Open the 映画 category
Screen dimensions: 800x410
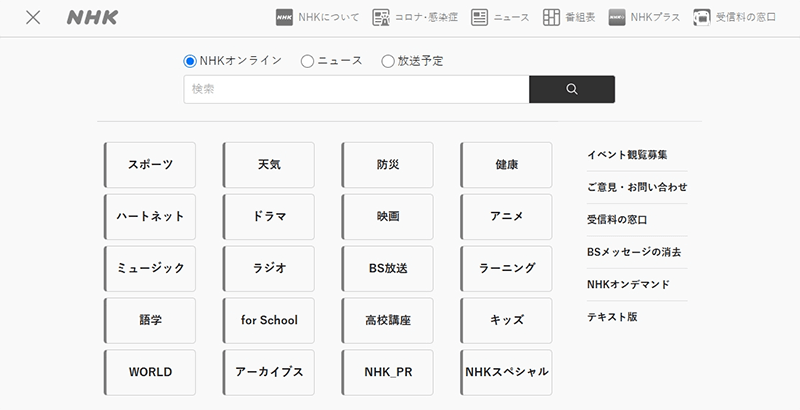click(x=388, y=217)
